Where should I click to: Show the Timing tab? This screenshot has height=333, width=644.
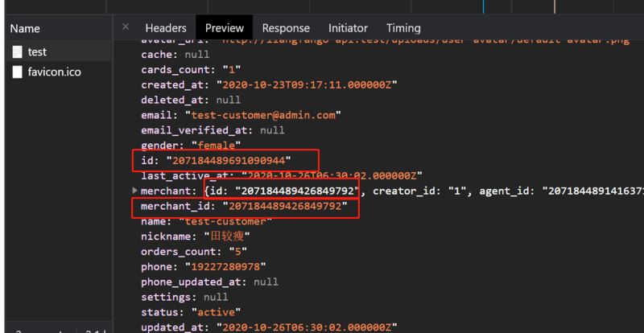pos(403,28)
